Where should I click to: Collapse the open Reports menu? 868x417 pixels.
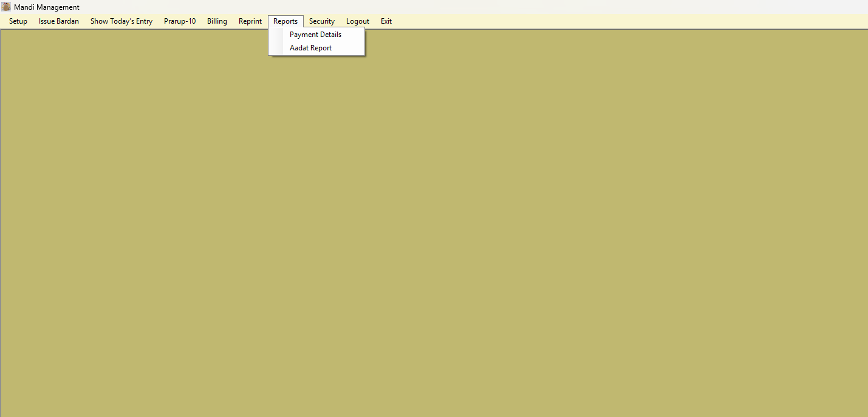tap(285, 21)
